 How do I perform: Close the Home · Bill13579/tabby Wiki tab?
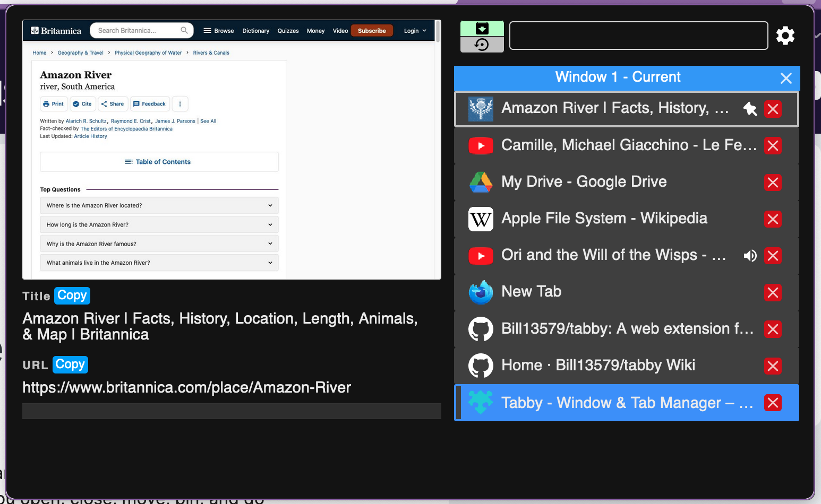click(773, 366)
